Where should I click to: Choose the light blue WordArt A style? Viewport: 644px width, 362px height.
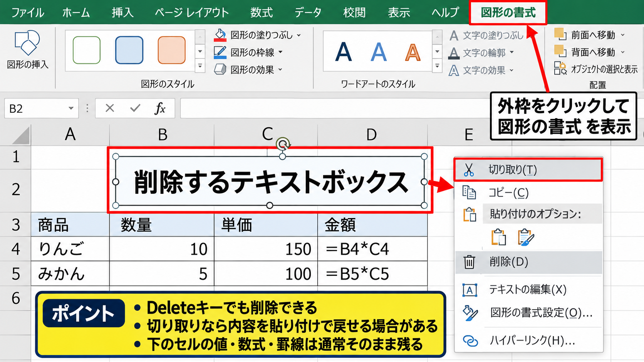point(379,52)
